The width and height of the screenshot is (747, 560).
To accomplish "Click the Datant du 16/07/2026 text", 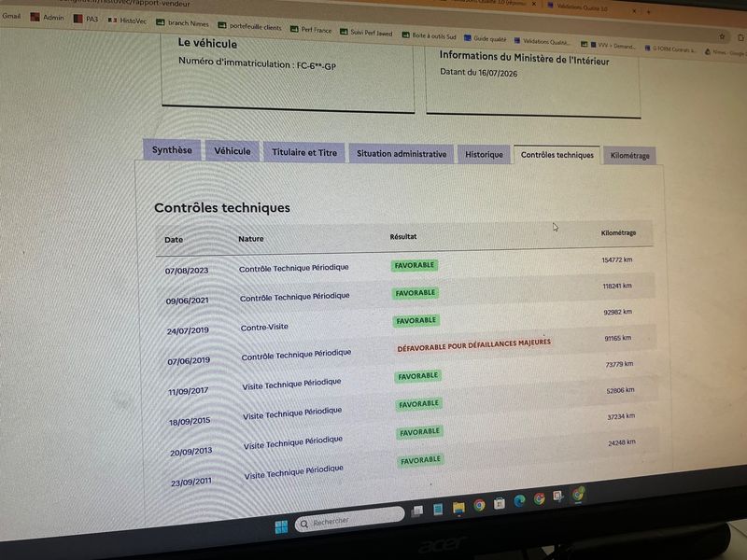I will click(x=478, y=73).
